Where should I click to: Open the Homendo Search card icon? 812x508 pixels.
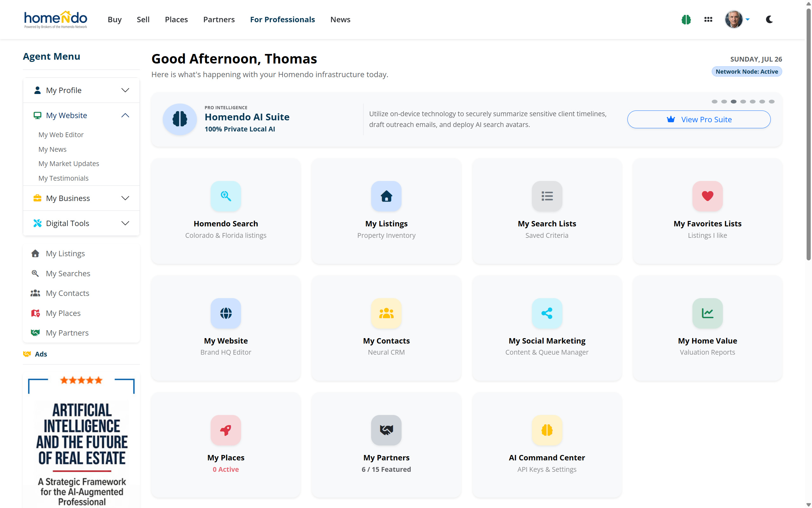tap(226, 196)
